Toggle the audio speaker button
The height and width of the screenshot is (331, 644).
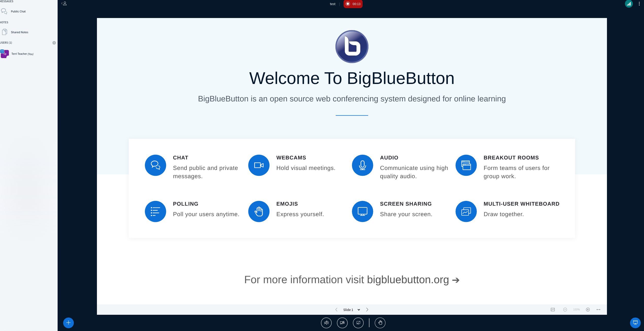[326, 323]
